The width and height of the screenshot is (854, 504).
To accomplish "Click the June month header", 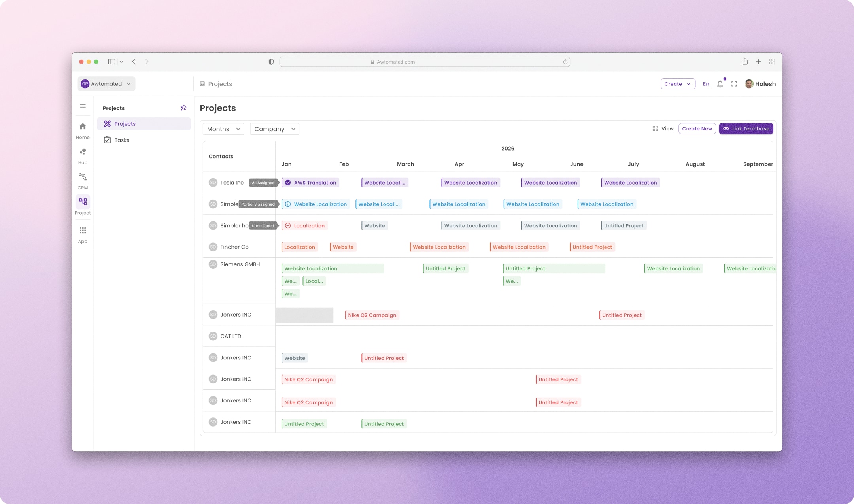I will pos(576,164).
